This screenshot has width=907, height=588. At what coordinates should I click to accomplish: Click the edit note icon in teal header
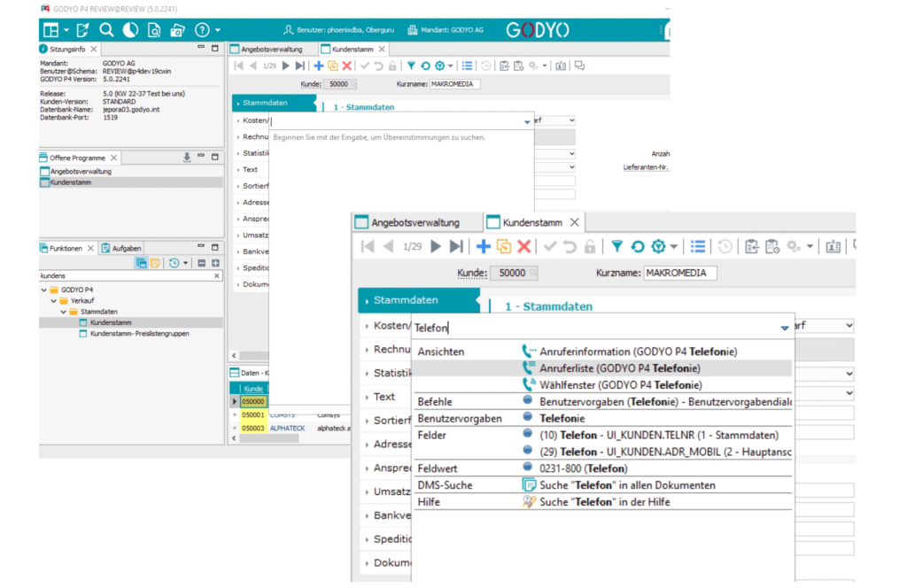click(82, 30)
